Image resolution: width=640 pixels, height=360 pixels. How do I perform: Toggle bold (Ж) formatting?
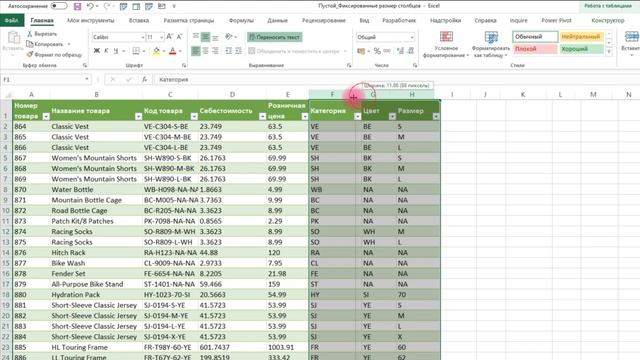(97, 51)
